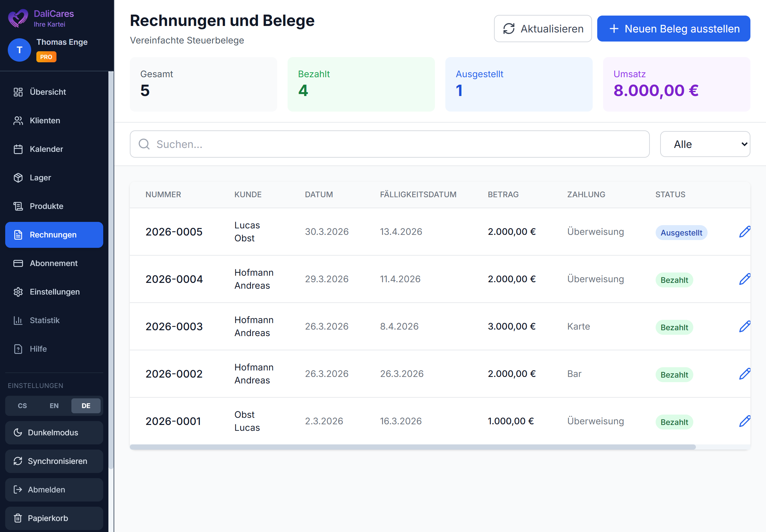Navigate to Einstellungen
766x532 pixels.
tap(54, 292)
